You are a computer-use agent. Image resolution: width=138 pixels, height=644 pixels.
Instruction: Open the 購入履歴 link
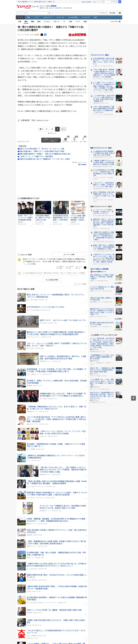click(112, 13)
